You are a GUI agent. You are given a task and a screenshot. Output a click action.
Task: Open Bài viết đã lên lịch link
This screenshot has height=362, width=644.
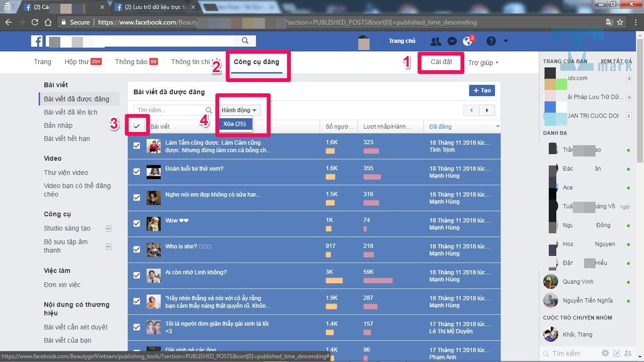pos(71,112)
